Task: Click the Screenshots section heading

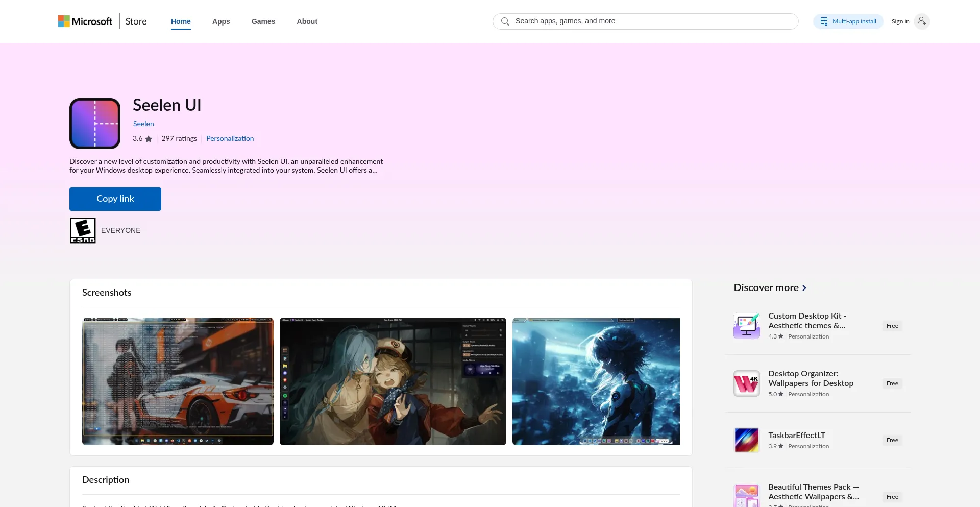Action: 107,293
